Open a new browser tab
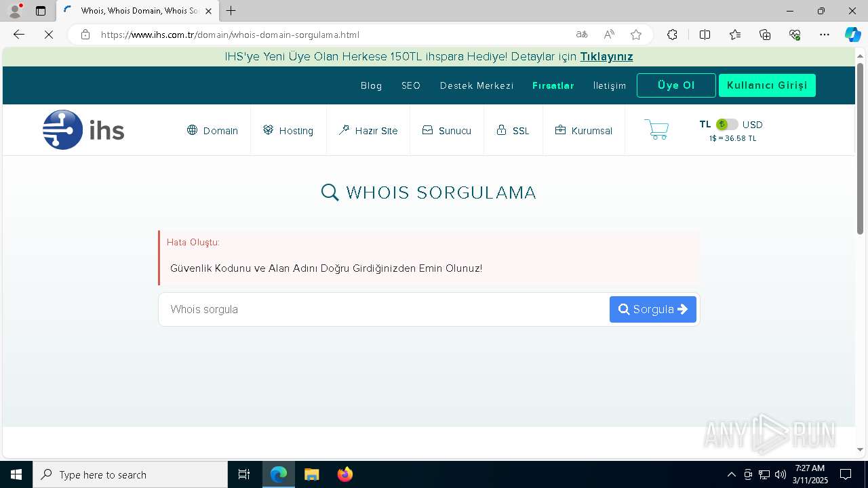Image resolution: width=868 pixels, height=488 pixels. 231,11
